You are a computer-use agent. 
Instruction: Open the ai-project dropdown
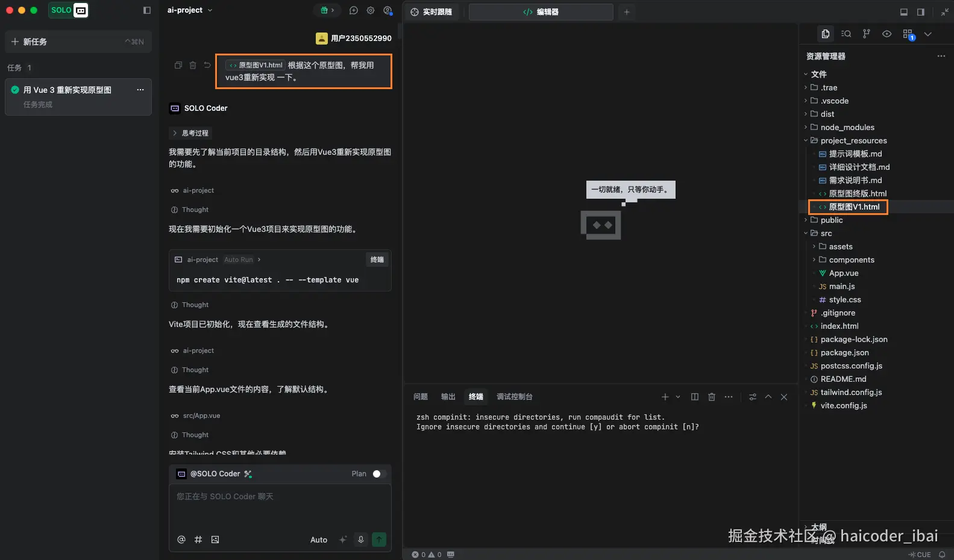click(190, 10)
